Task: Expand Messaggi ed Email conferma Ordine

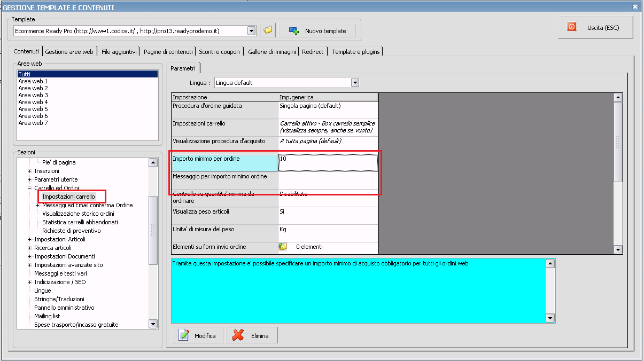Action: point(38,205)
